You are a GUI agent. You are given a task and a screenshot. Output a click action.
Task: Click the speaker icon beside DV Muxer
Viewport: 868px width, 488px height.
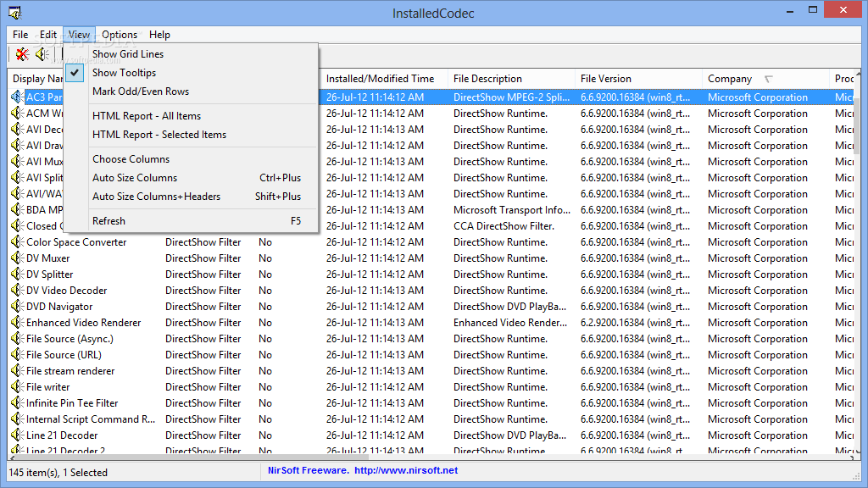(17, 258)
